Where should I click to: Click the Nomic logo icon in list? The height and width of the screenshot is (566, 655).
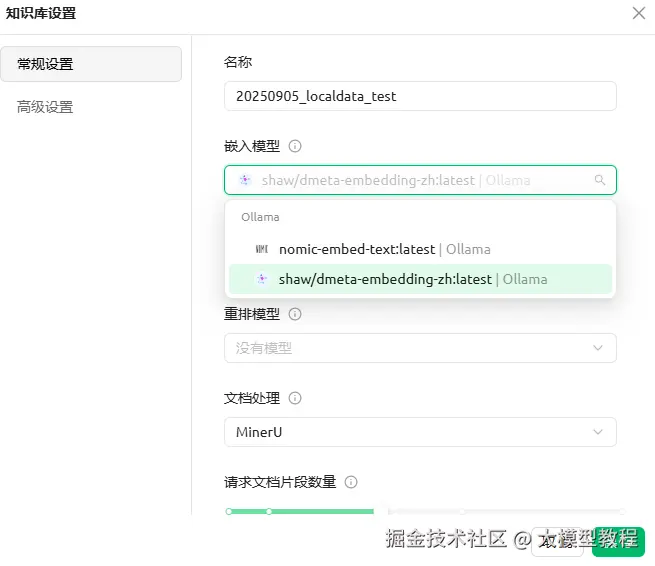[262, 249]
